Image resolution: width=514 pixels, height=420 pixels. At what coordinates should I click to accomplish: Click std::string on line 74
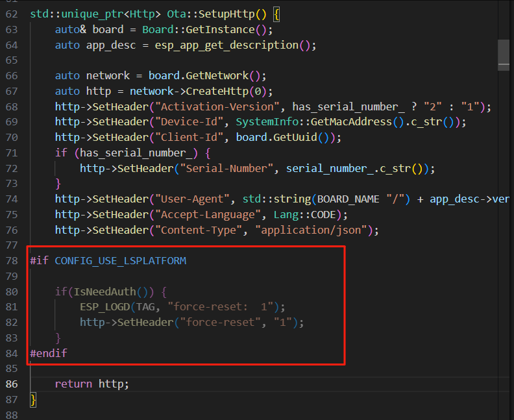[x=276, y=199]
